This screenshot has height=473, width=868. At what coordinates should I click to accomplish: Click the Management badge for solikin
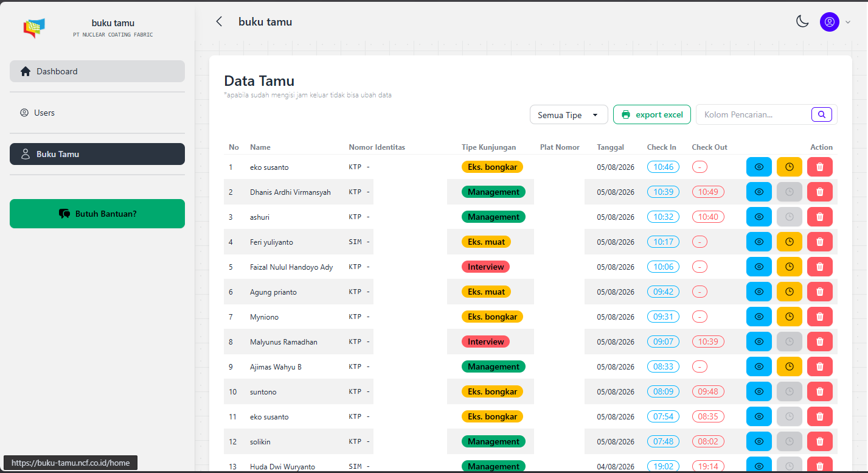coord(493,441)
